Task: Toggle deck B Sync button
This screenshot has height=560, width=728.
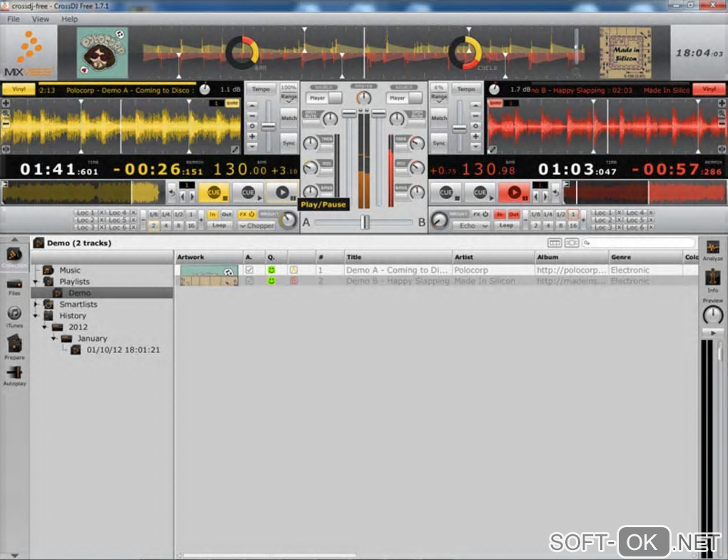Action: click(439, 143)
